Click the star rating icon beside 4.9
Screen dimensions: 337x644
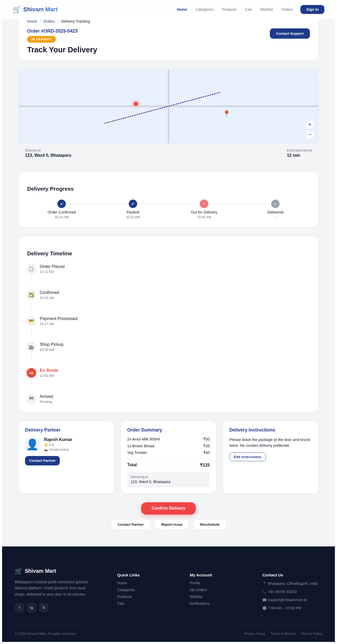[46, 445]
